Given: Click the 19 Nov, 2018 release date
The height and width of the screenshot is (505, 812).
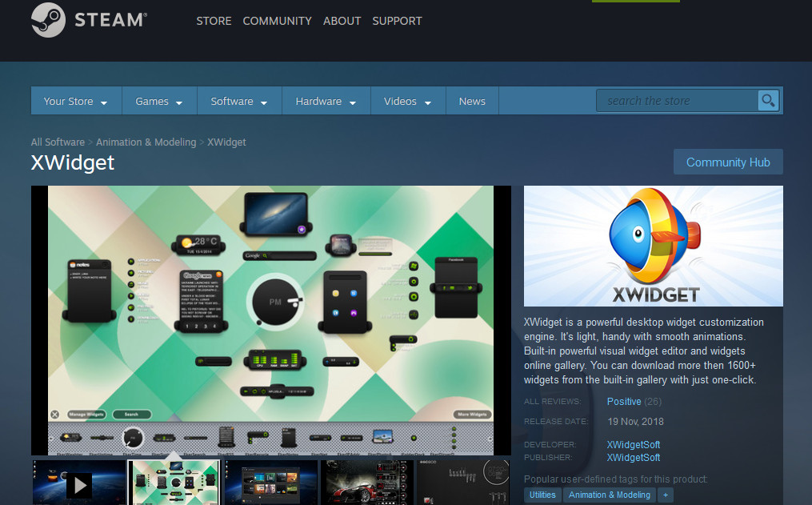Looking at the screenshot, I should click(635, 422).
